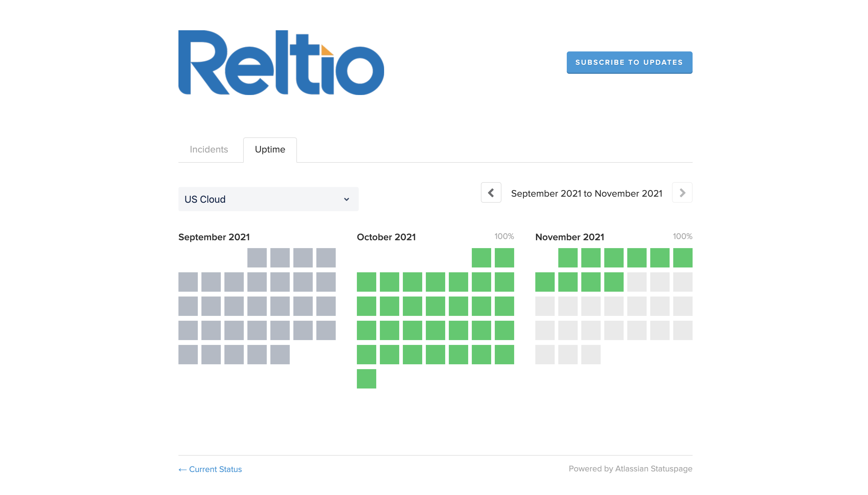868x495 pixels.
Task: Open Powered by Atlassian Statuspage link
Action: [x=630, y=469]
